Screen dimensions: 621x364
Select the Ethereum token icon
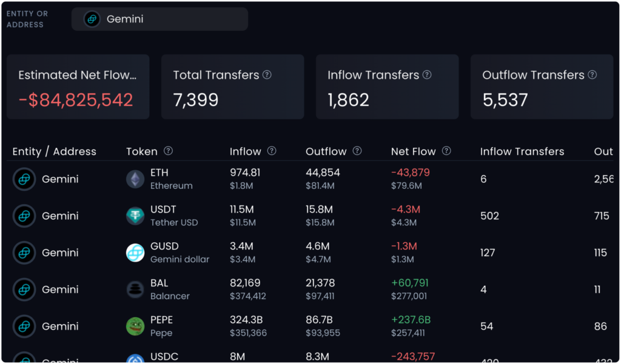pos(135,179)
